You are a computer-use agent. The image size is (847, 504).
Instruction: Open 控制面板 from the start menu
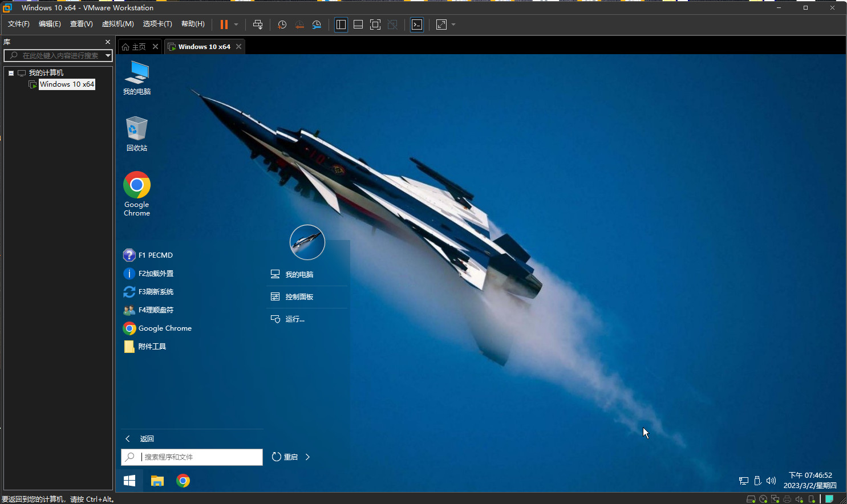click(x=307, y=297)
